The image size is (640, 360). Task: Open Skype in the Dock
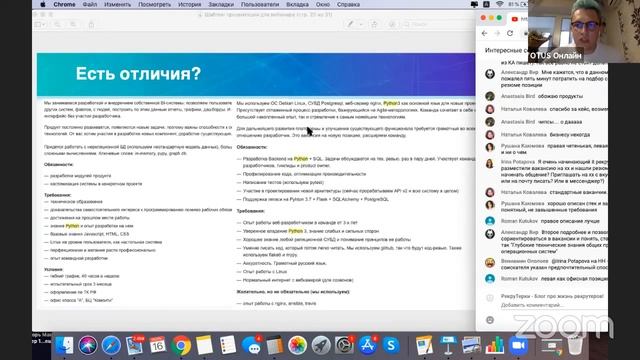pyautogui.click(x=391, y=345)
